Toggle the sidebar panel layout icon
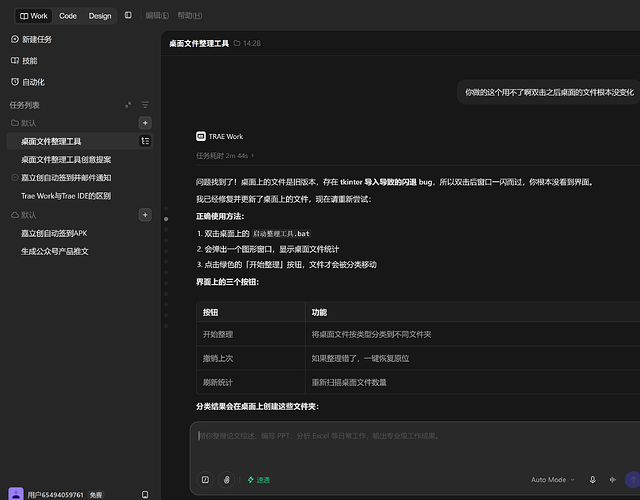 point(128,15)
